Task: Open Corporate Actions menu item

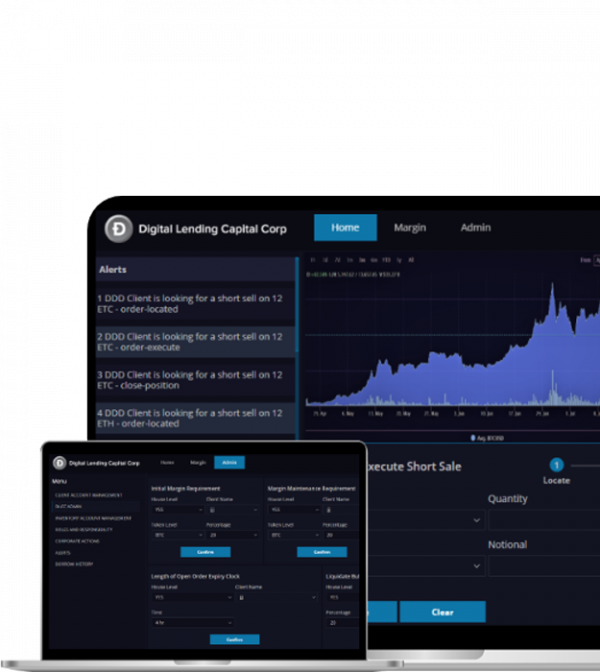Action: pos(77,541)
